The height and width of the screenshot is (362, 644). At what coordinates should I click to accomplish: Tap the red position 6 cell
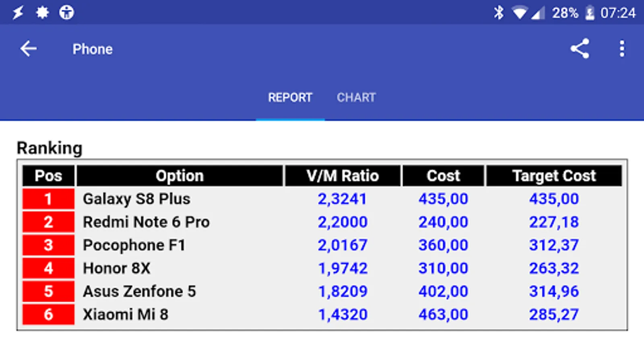coord(48,315)
